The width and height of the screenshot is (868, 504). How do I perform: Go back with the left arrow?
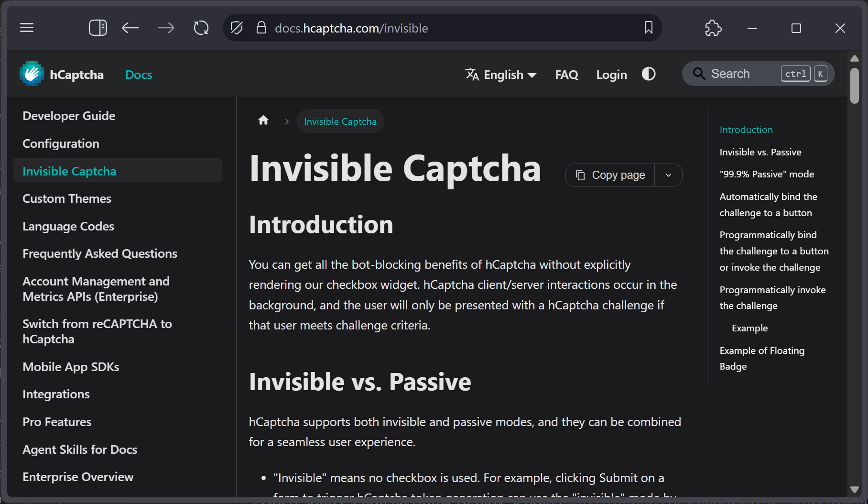(x=130, y=28)
